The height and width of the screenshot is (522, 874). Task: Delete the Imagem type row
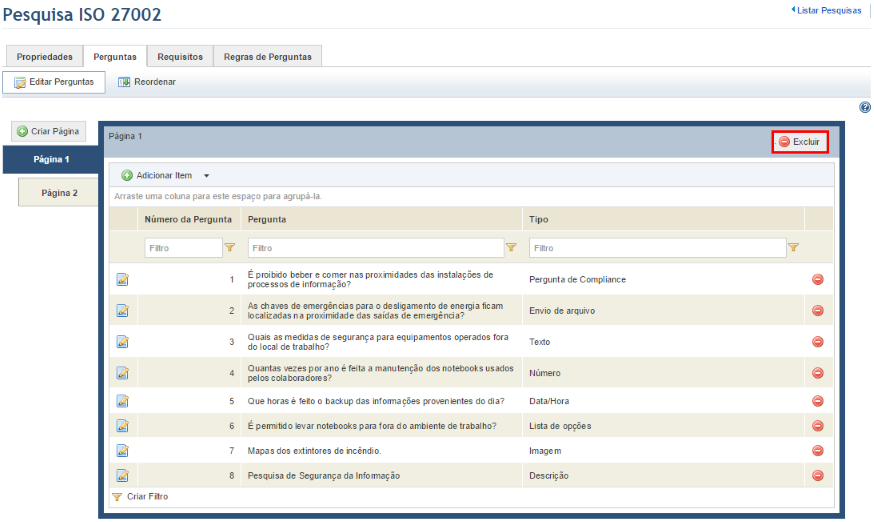pyautogui.click(x=818, y=451)
